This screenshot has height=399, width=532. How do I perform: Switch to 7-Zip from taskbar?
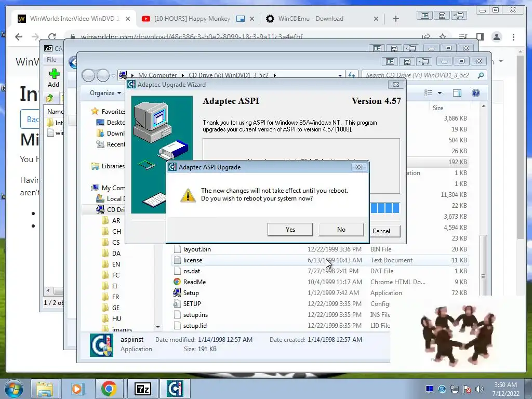pos(142,389)
